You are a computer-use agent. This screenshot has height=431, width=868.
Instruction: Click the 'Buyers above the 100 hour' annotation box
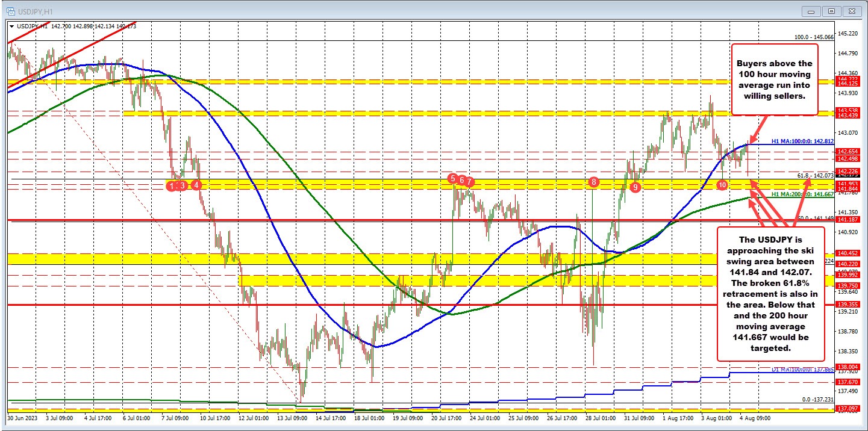click(x=775, y=79)
